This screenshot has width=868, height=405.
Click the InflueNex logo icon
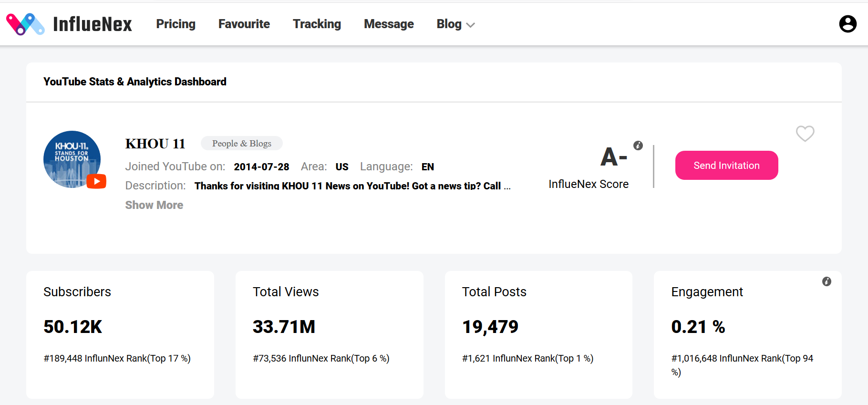[25, 24]
